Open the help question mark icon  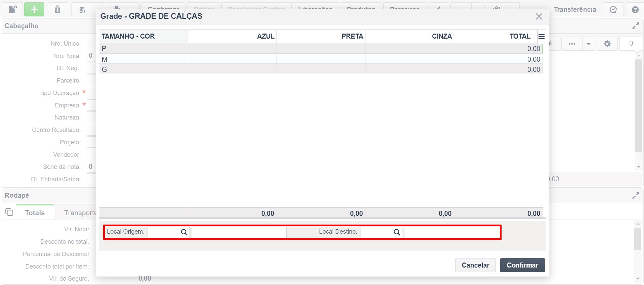(635, 9)
